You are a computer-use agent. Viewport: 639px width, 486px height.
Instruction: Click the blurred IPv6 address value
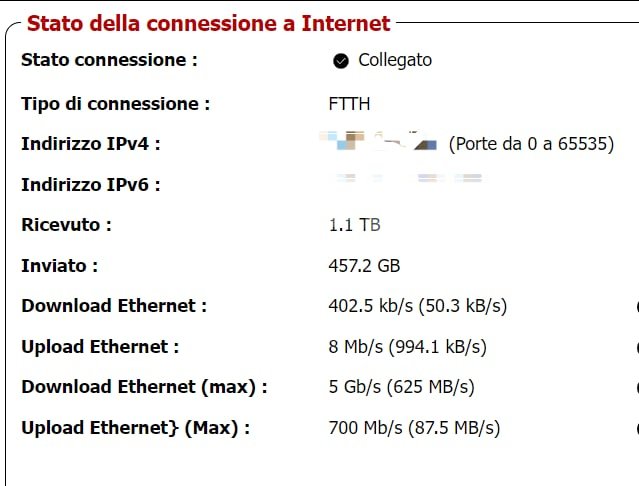409,178
